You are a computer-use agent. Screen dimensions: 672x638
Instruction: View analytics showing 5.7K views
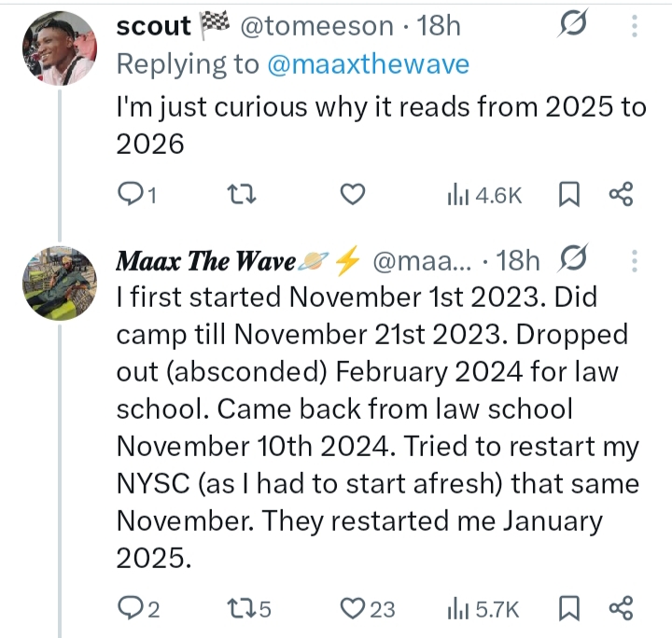[483, 609]
